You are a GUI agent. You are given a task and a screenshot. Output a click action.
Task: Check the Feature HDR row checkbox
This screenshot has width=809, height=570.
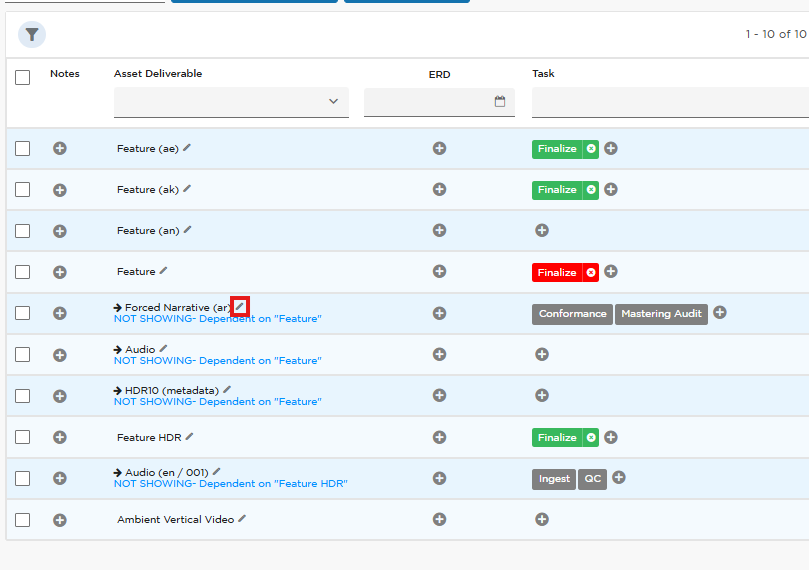[22, 437]
